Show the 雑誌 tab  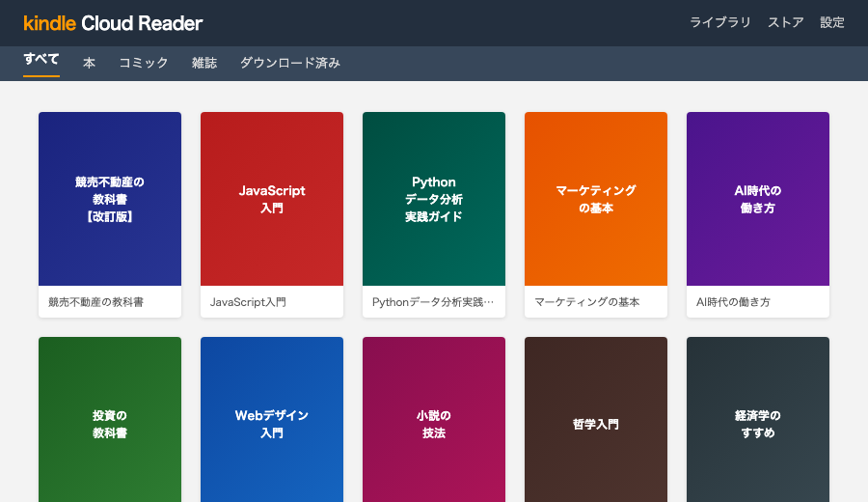pos(204,63)
